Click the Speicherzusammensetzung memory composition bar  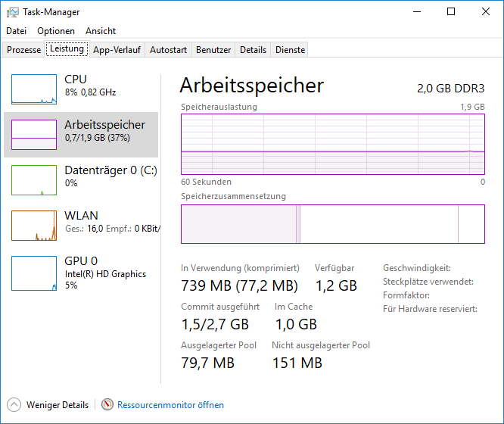tap(333, 224)
